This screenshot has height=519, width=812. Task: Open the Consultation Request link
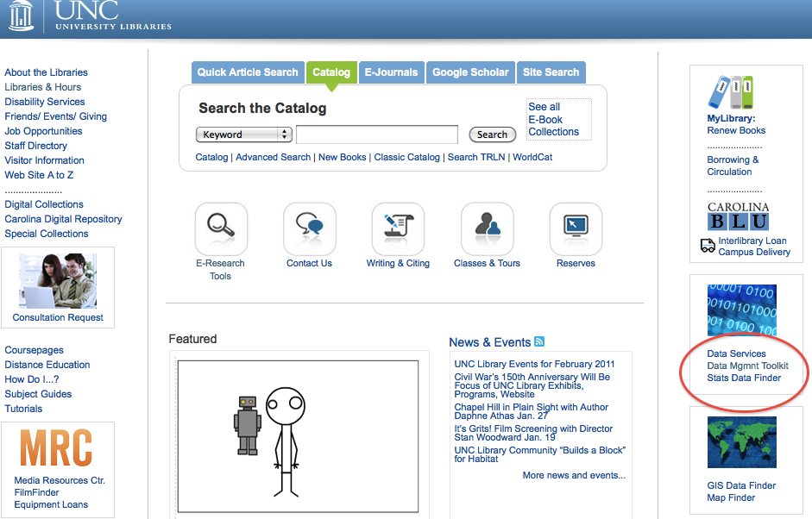[x=58, y=317]
